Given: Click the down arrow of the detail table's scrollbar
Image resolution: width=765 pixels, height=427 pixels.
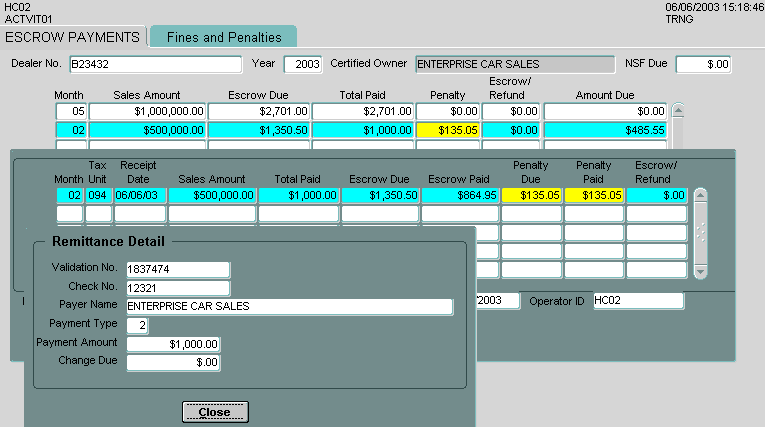Looking at the screenshot, I should [x=700, y=271].
